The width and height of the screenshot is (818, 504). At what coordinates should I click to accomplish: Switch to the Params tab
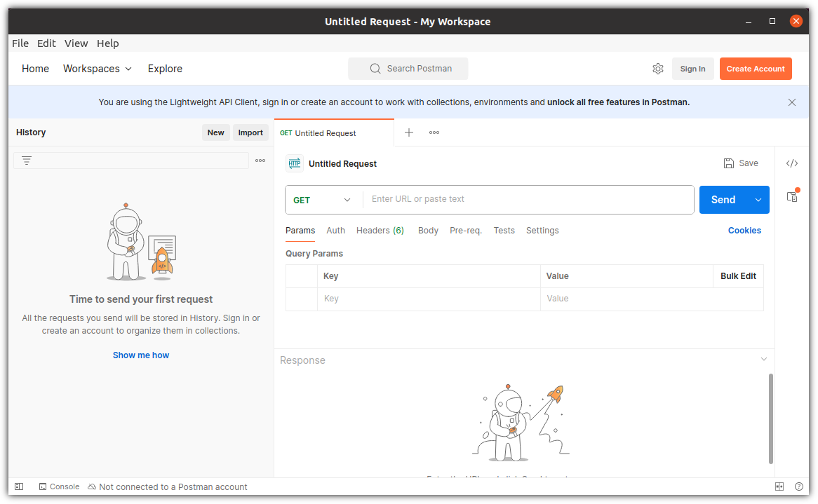300,231
